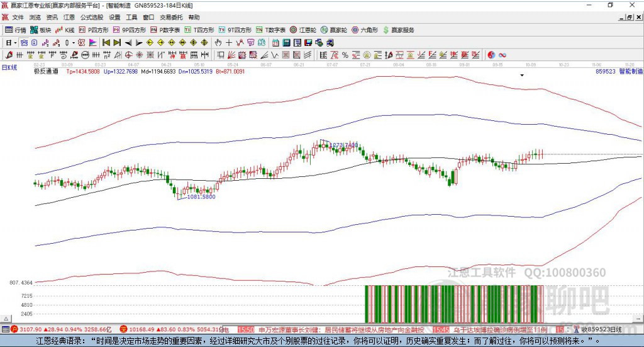
Task: Select the spiral drawing tool
Action: [x=64, y=55]
